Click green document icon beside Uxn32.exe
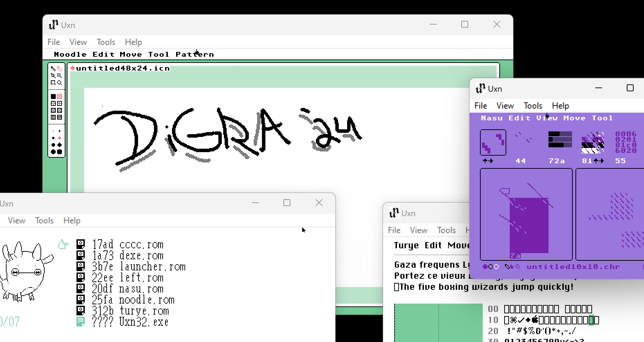This screenshot has width=644, height=342. [81, 322]
